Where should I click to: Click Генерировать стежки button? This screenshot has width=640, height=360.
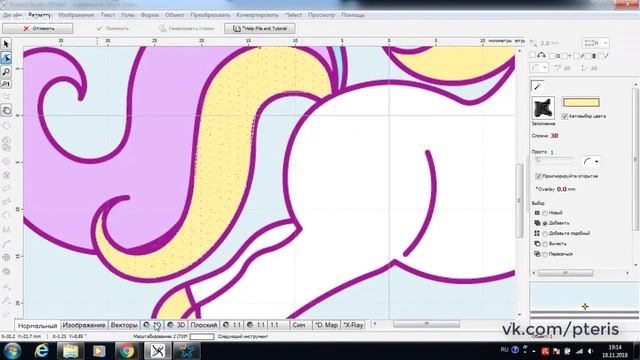coord(186,29)
